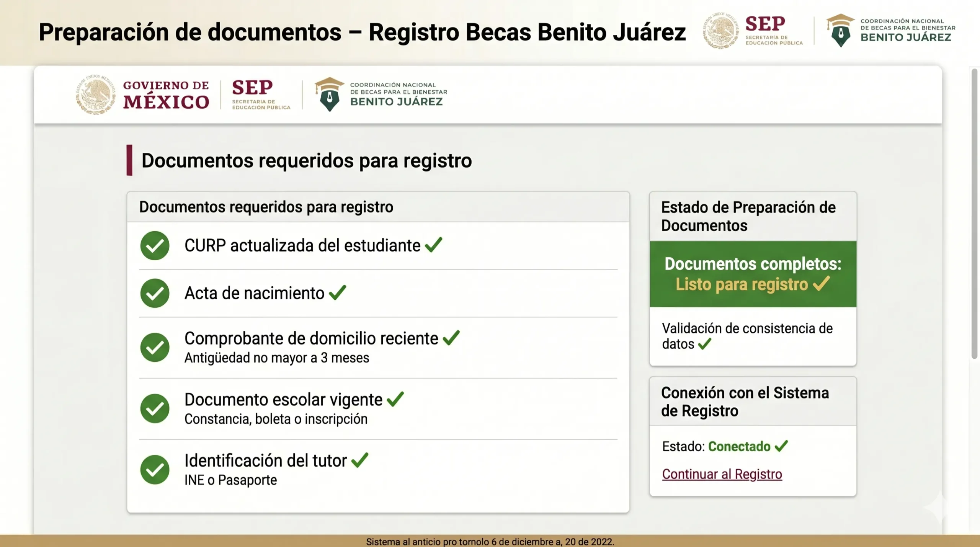Click the checkmark after Validación de consistencia de datos

(x=704, y=344)
